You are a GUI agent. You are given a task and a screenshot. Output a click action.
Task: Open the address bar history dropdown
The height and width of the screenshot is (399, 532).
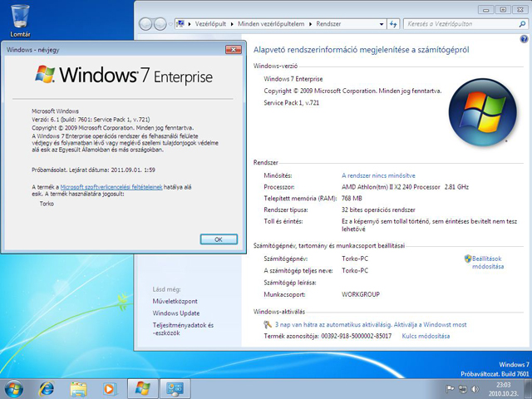click(382, 24)
